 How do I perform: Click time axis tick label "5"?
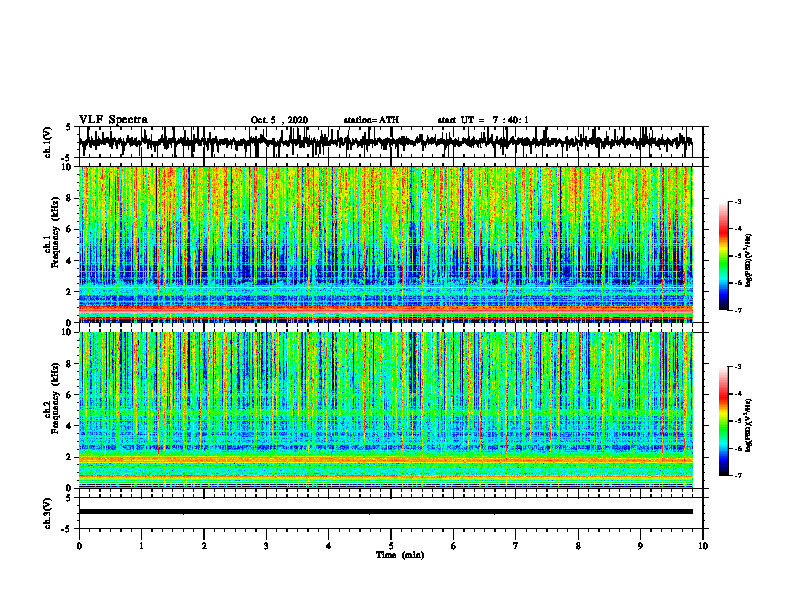(x=391, y=546)
